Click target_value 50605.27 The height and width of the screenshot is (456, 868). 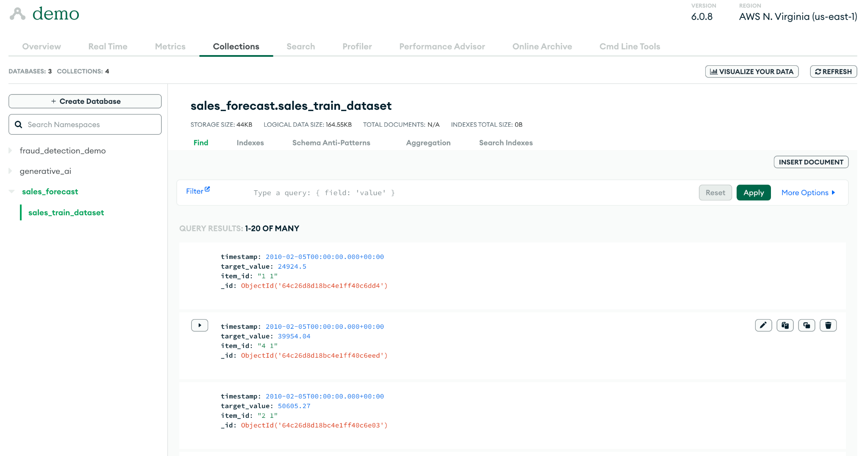point(294,406)
